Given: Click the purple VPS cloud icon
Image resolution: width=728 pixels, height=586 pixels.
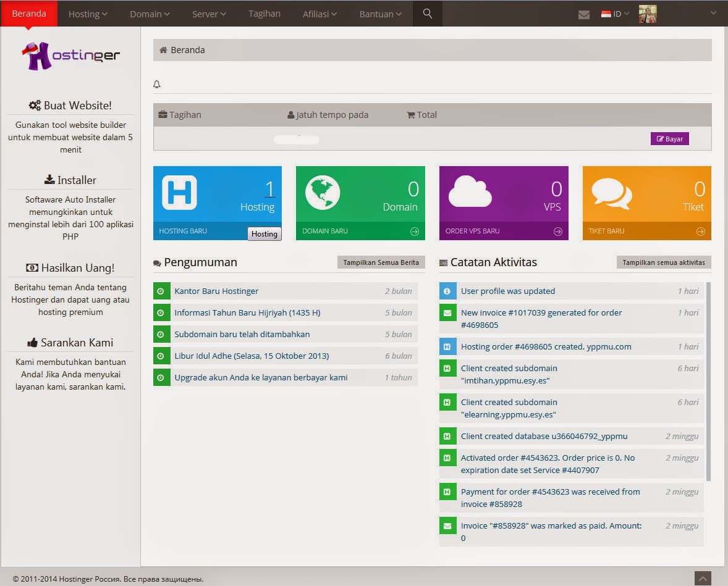Looking at the screenshot, I should tap(470, 191).
